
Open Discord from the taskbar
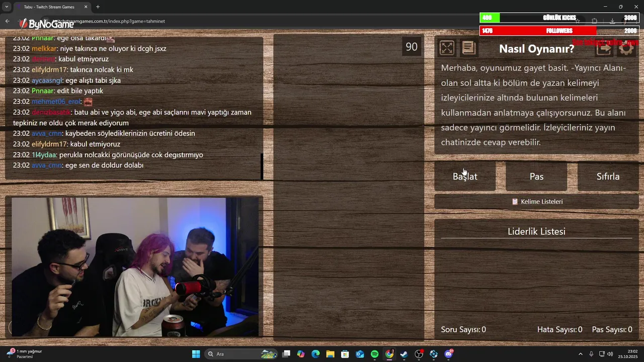pyautogui.click(x=448, y=354)
